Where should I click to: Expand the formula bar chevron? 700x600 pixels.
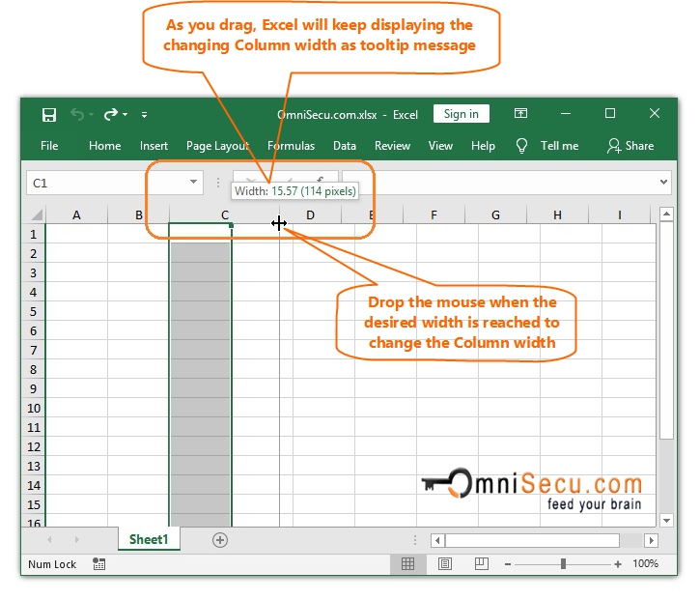664,182
